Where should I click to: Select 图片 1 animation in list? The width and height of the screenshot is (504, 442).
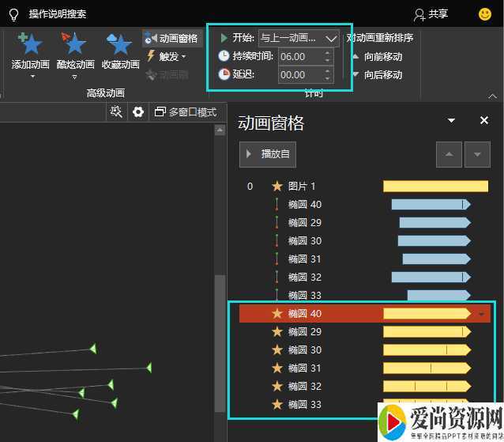tap(302, 187)
